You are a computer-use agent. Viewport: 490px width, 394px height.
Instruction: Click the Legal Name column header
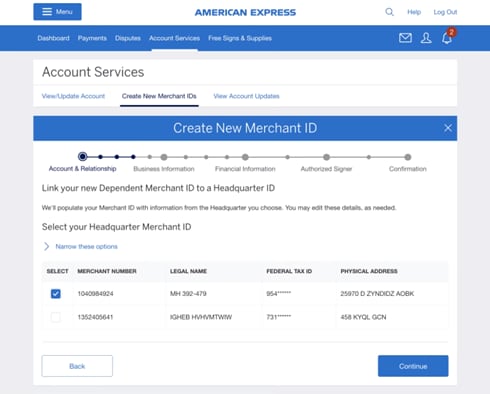[x=188, y=271]
